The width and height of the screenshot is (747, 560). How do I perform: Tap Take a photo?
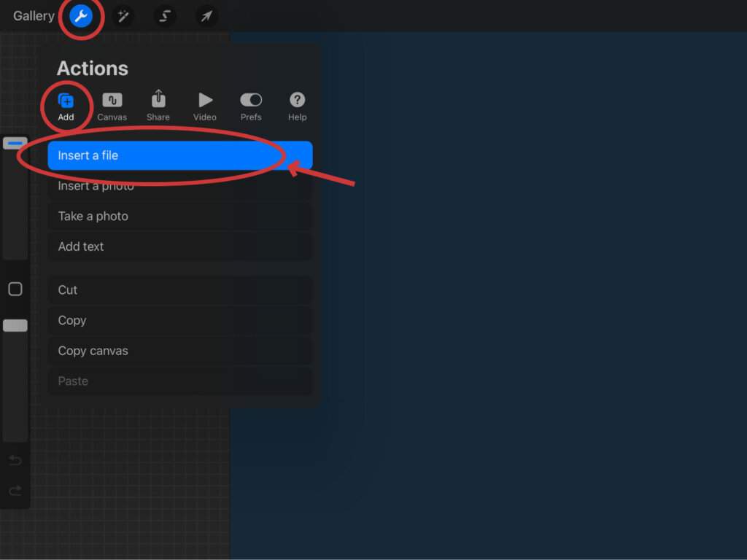179,217
